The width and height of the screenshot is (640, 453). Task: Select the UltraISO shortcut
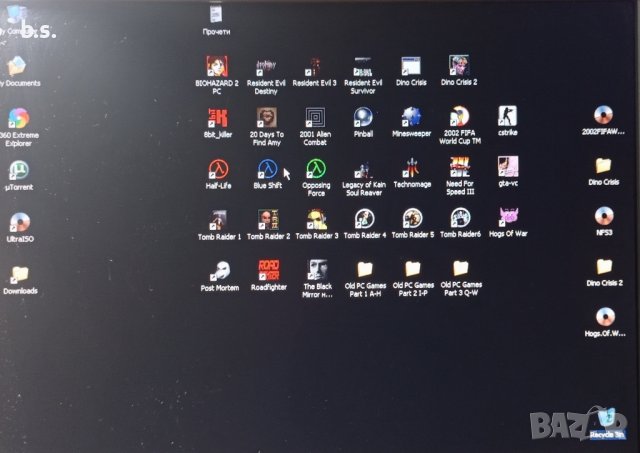(18, 223)
